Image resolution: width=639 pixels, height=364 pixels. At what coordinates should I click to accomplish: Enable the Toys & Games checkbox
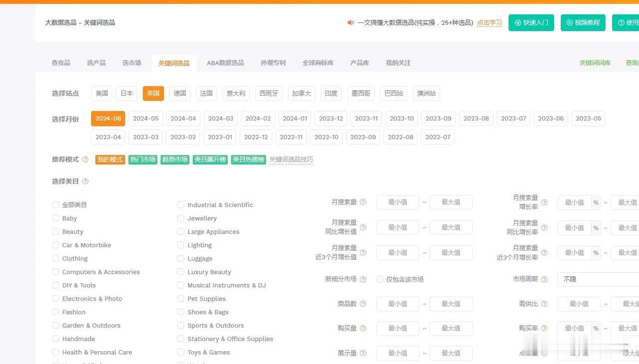coord(181,352)
